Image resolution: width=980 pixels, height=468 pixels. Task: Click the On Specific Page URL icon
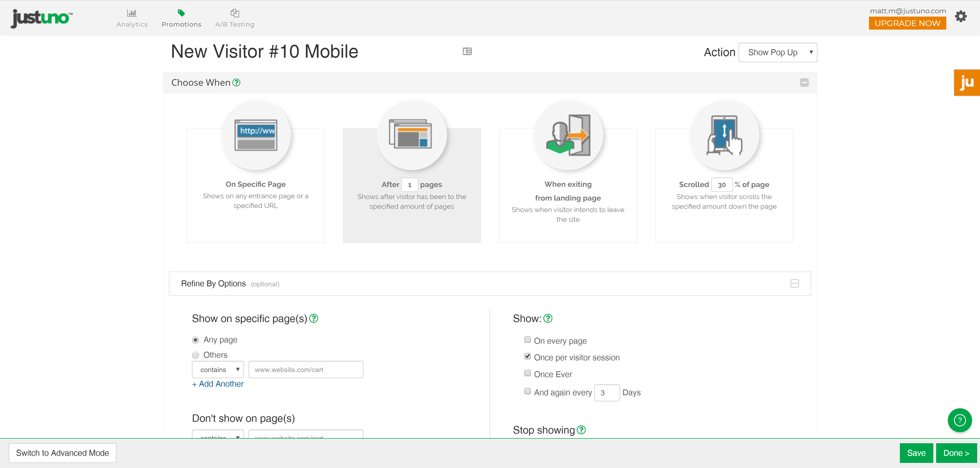click(256, 135)
